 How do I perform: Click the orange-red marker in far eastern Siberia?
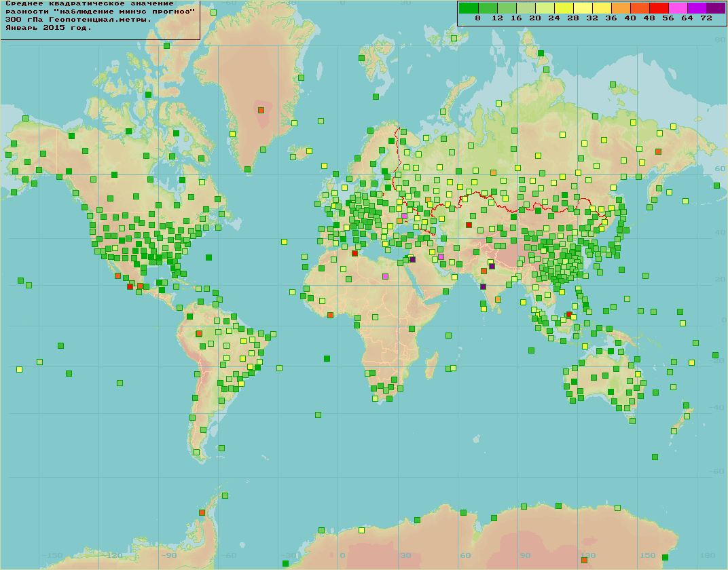point(658,151)
